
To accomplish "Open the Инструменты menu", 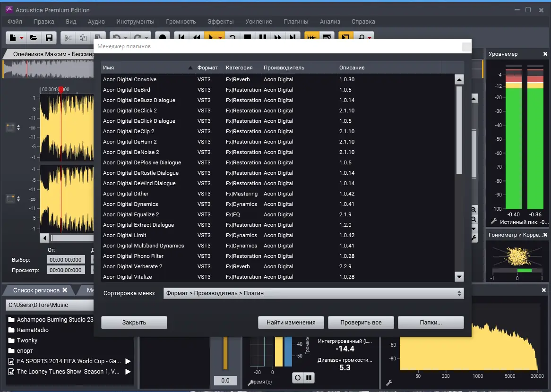I will (x=135, y=21).
